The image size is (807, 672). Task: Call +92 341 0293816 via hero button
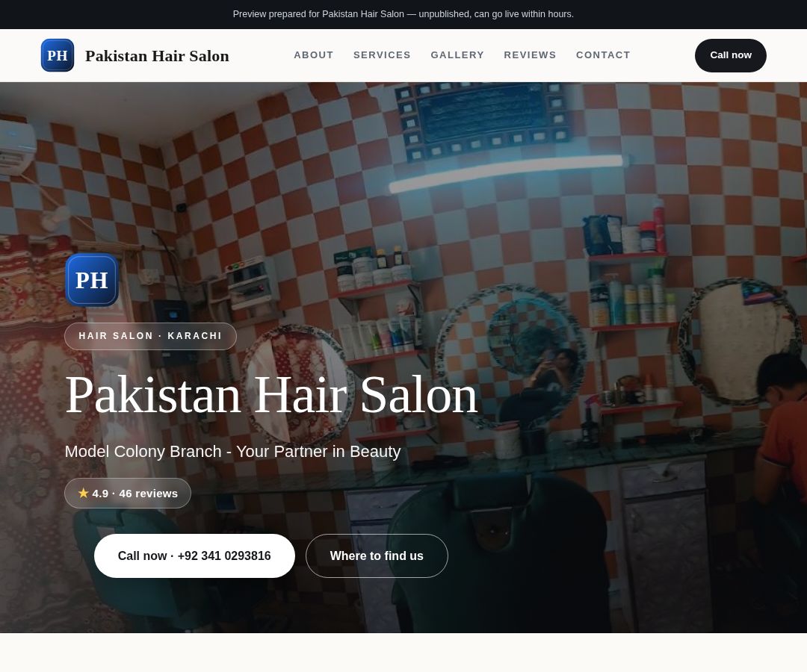click(194, 556)
